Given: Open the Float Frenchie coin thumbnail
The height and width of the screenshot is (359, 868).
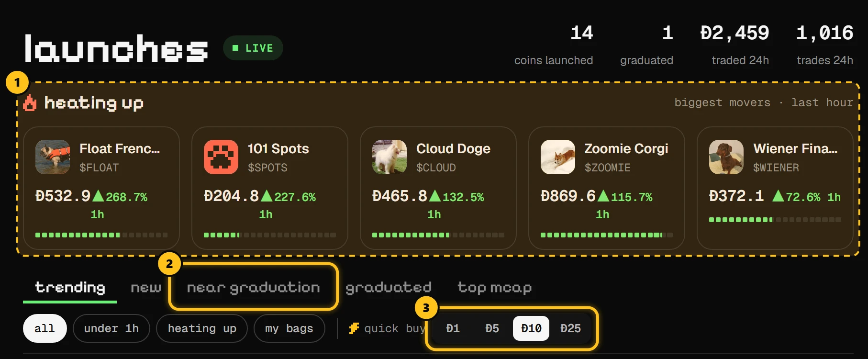Looking at the screenshot, I should (53, 157).
